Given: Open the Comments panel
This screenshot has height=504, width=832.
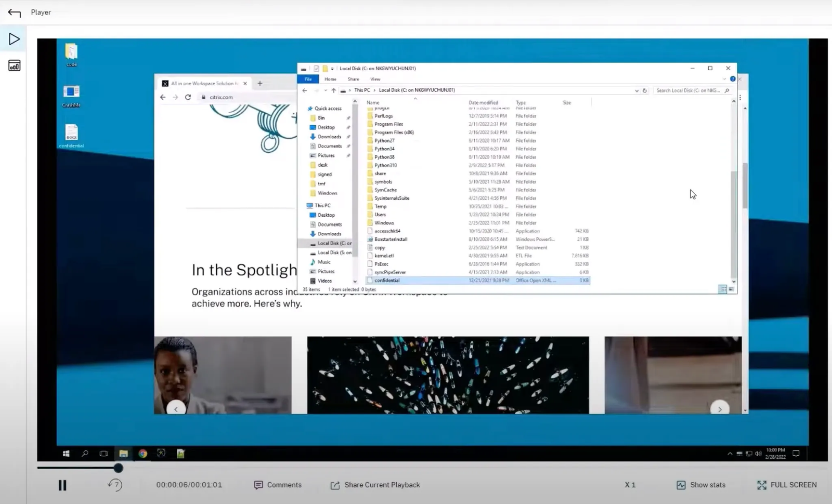Looking at the screenshot, I should [x=278, y=485].
